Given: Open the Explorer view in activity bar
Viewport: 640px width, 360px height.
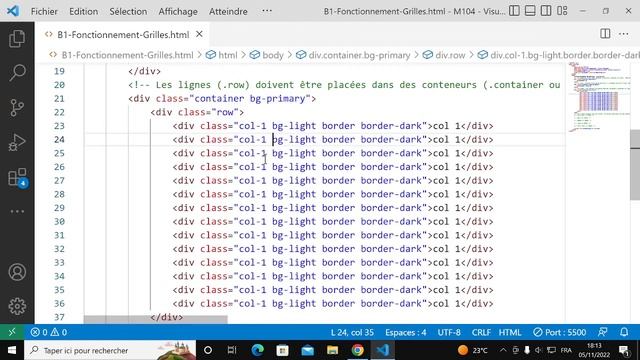Looking at the screenshot, I should [17, 39].
